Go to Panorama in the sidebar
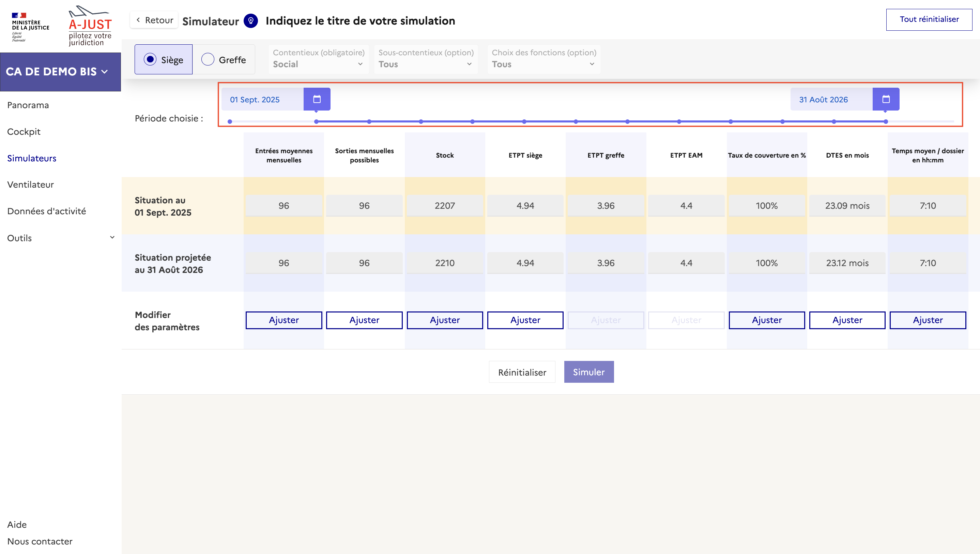 28,105
